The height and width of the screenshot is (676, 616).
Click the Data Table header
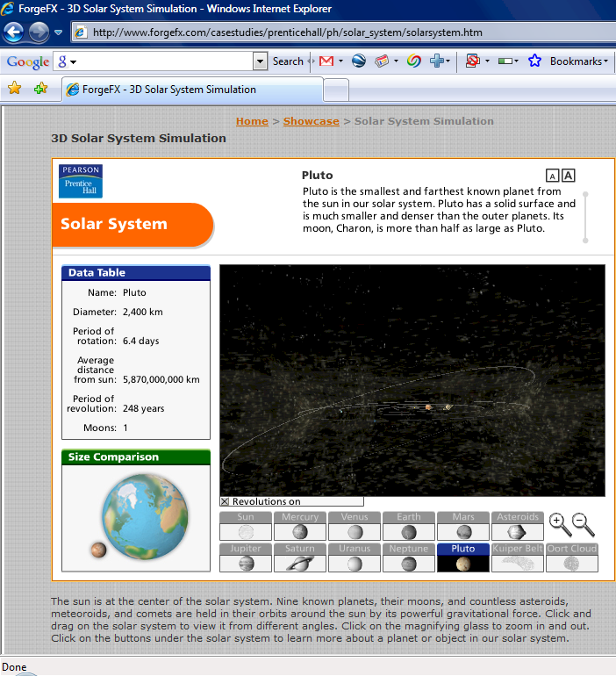pyautogui.click(x=136, y=273)
